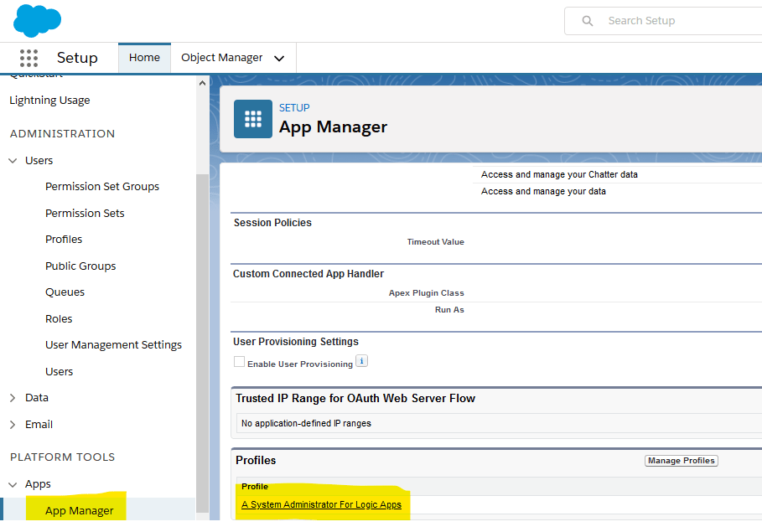The height and width of the screenshot is (532, 762).
Task: Open A System Administrator For Logic Apps profile
Action: click(321, 504)
